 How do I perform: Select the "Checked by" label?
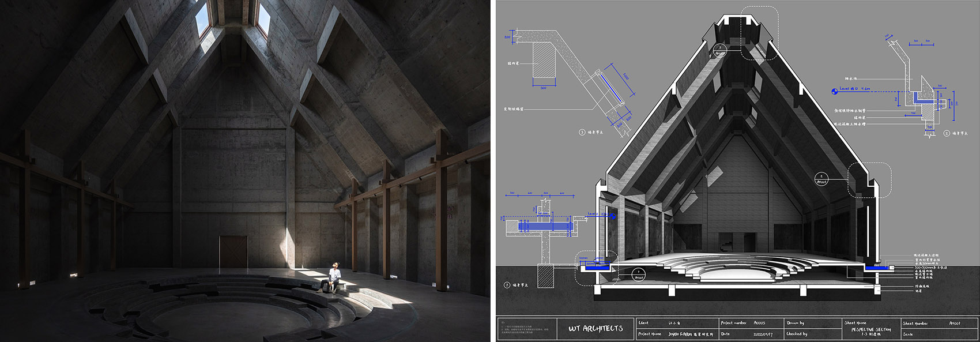point(797,334)
